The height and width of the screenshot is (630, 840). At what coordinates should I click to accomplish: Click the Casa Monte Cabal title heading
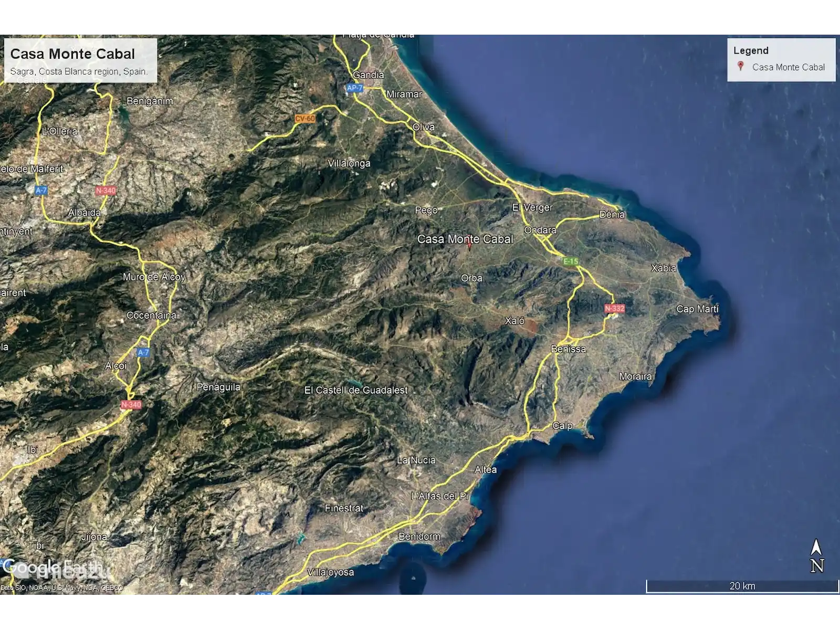click(x=72, y=54)
